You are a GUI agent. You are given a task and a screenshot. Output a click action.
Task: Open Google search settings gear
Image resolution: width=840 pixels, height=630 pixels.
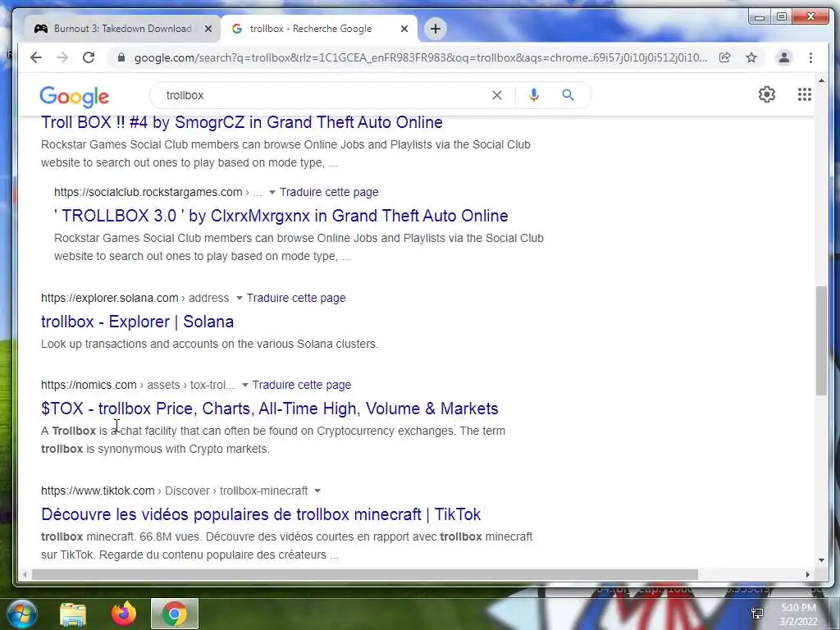(767, 95)
